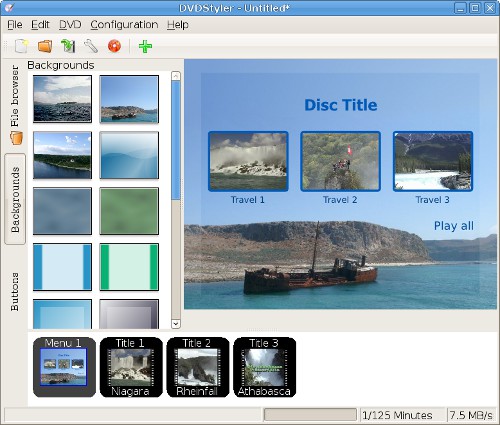This screenshot has height=425, width=500.
Task: Click the scroll down arrow in Backgrounds list
Action: pos(176,323)
